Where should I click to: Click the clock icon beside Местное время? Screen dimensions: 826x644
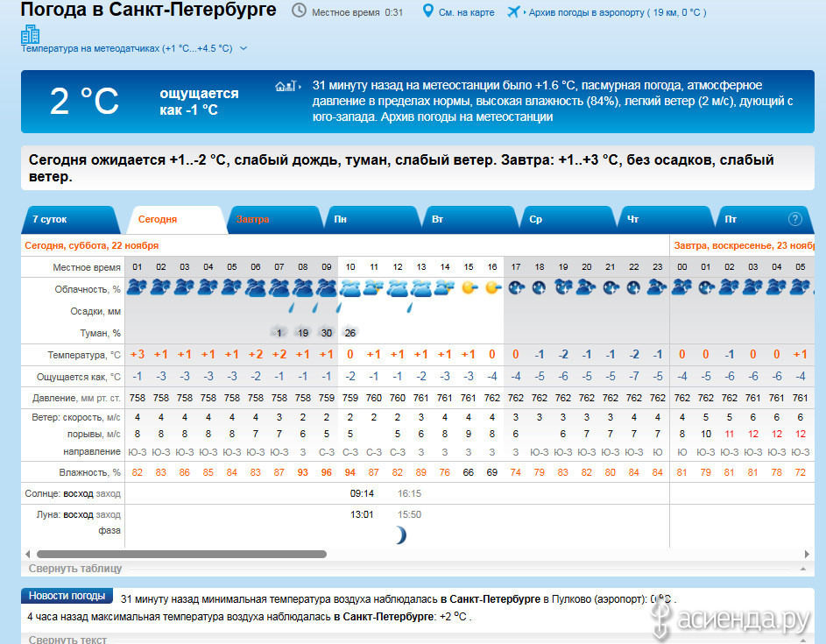pyautogui.click(x=299, y=11)
